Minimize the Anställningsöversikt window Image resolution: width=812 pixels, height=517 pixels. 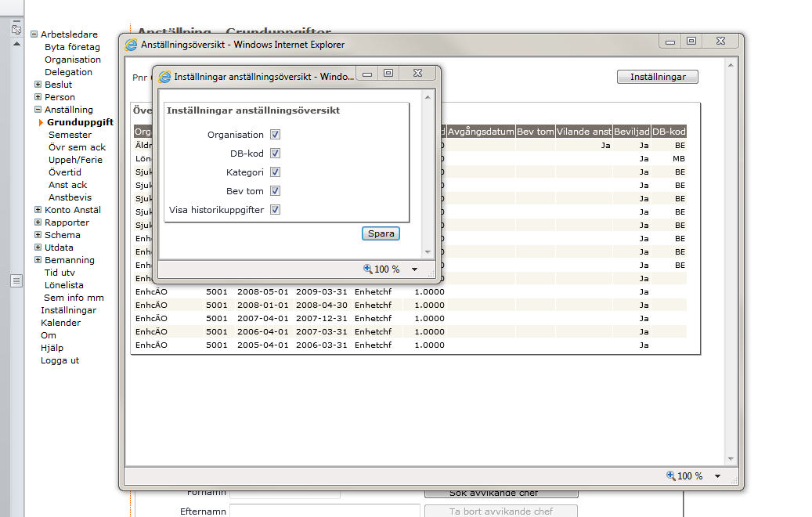pyautogui.click(x=670, y=42)
